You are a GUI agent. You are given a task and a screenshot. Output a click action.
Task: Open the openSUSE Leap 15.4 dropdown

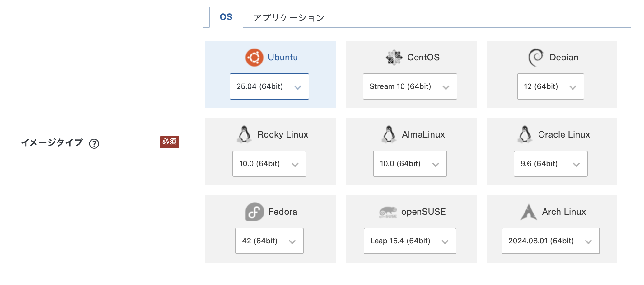410,241
